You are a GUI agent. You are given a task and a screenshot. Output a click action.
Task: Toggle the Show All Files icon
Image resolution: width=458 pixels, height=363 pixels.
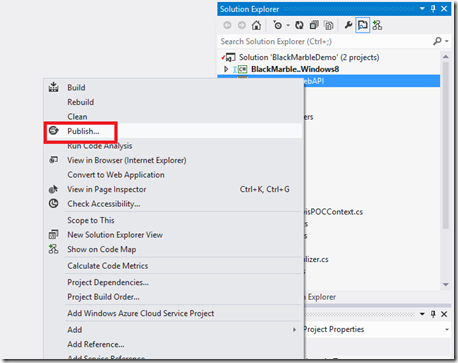tap(329, 25)
